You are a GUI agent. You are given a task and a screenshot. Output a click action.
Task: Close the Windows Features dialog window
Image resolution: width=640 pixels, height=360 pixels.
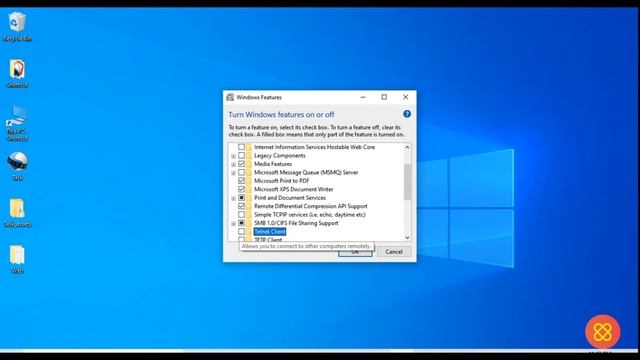tap(405, 97)
